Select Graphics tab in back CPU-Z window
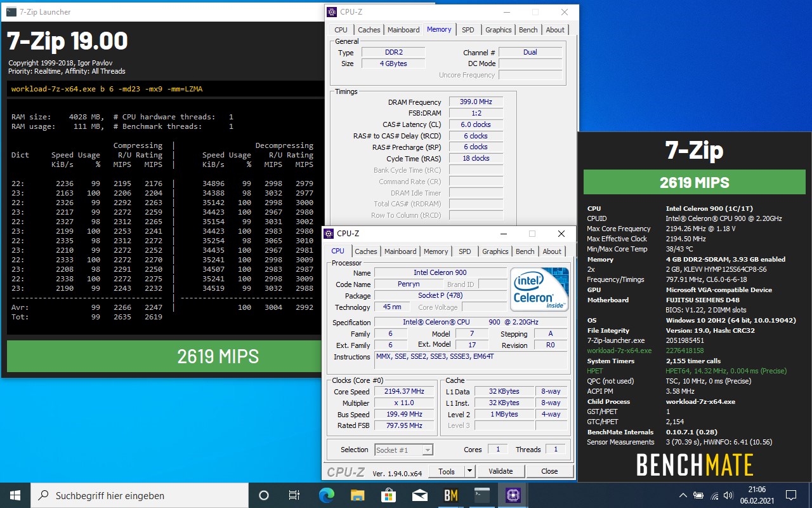 point(499,30)
